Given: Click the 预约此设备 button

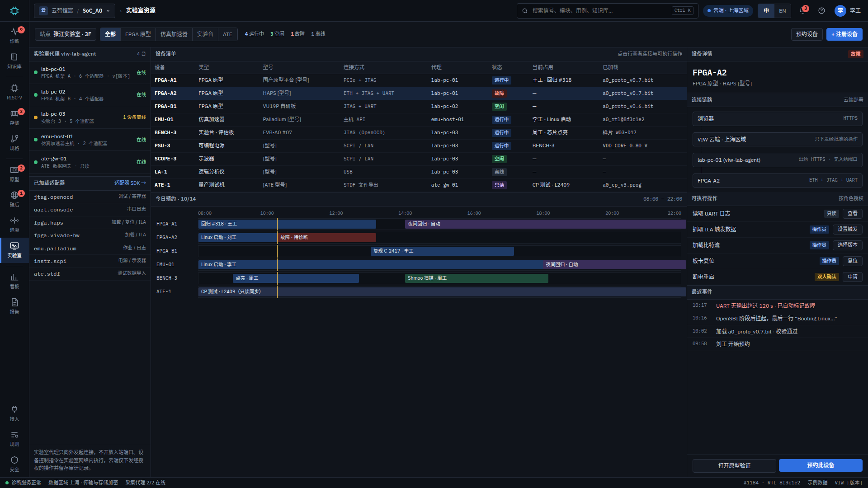Looking at the screenshot, I should (x=821, y=465).
